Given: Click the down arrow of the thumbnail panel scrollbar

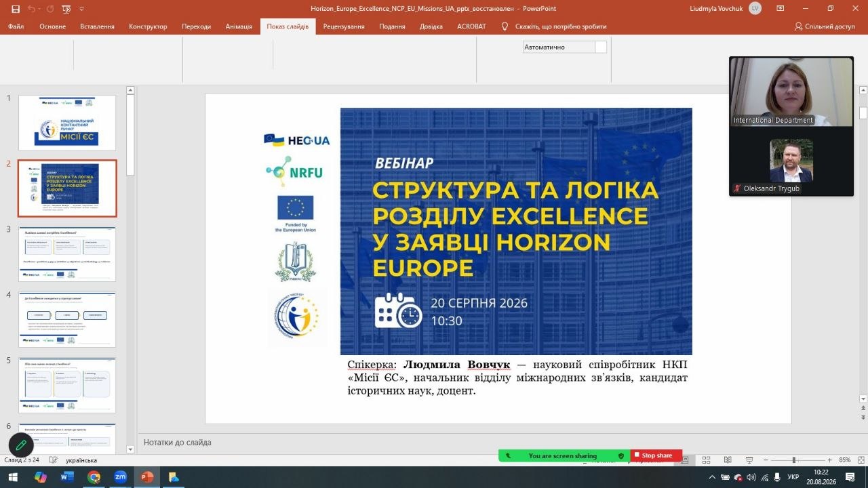Looking at the screenshot, I should point(131,449).
